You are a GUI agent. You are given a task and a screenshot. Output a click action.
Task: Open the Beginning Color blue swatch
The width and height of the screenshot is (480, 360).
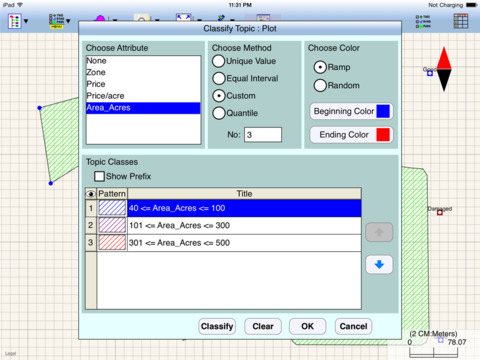pyautogui.click(x=383, y=111)
